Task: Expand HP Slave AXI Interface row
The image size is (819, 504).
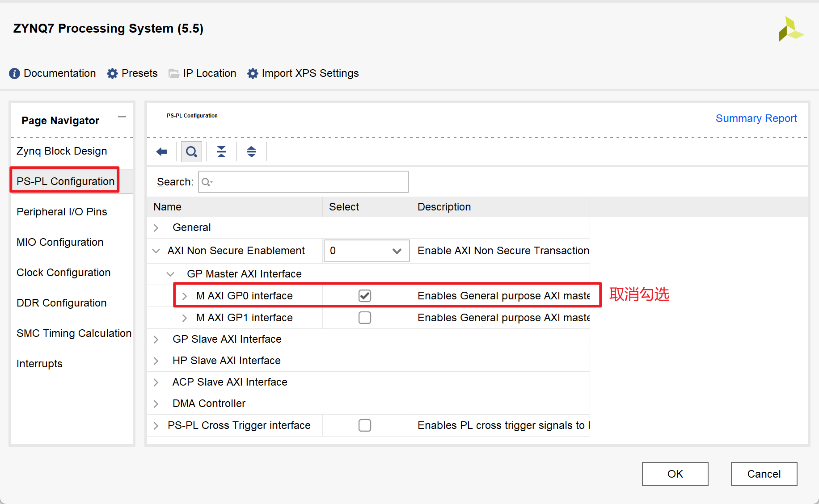Action: click(x=156, y=361)
